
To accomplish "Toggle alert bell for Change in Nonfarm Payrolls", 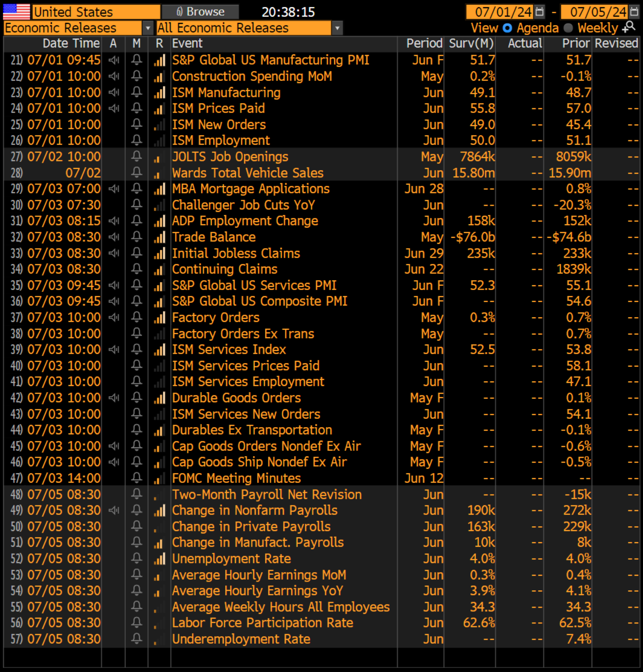I will point(136,510).
